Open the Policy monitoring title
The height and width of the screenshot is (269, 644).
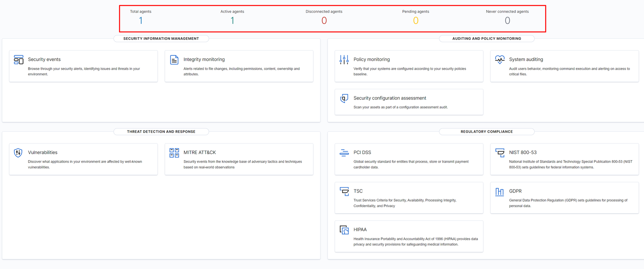(x=372, y=60)
